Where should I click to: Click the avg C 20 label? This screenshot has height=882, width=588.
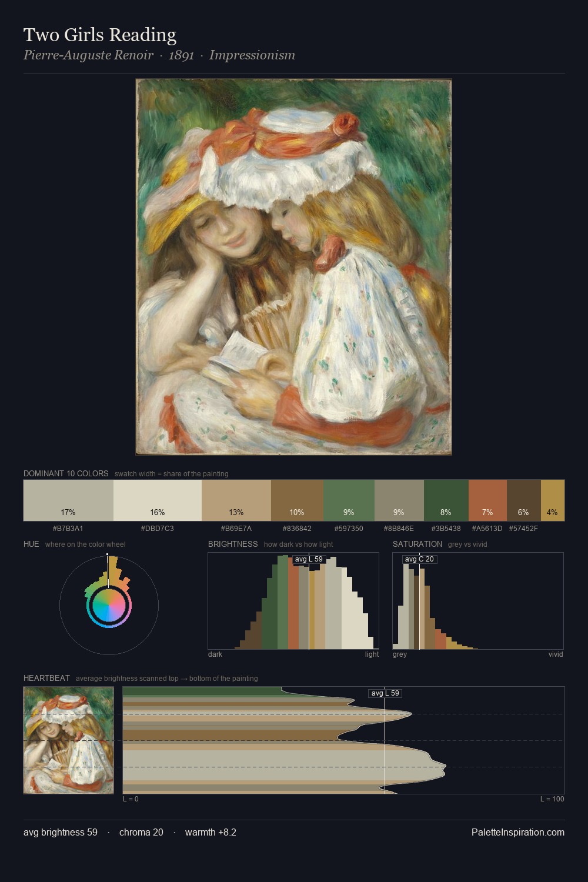click(419, 559)
